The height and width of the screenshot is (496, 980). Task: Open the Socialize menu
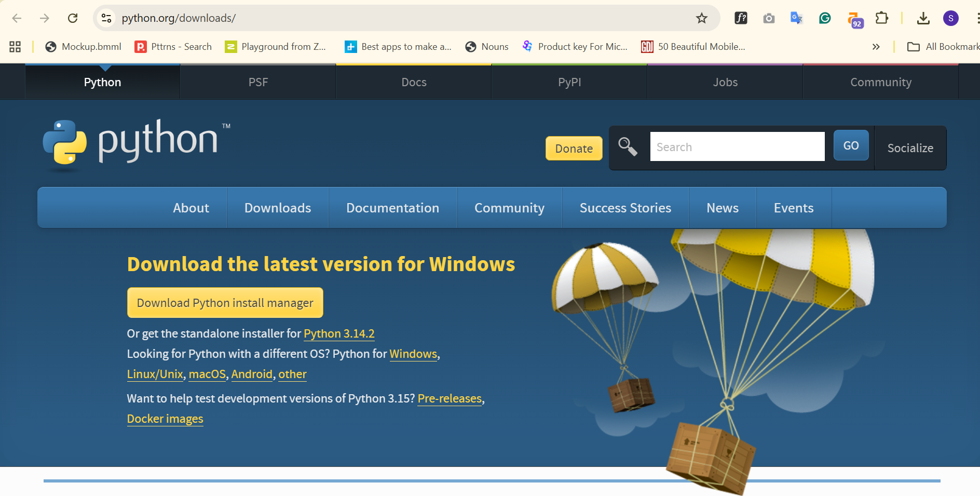point(910,148)
